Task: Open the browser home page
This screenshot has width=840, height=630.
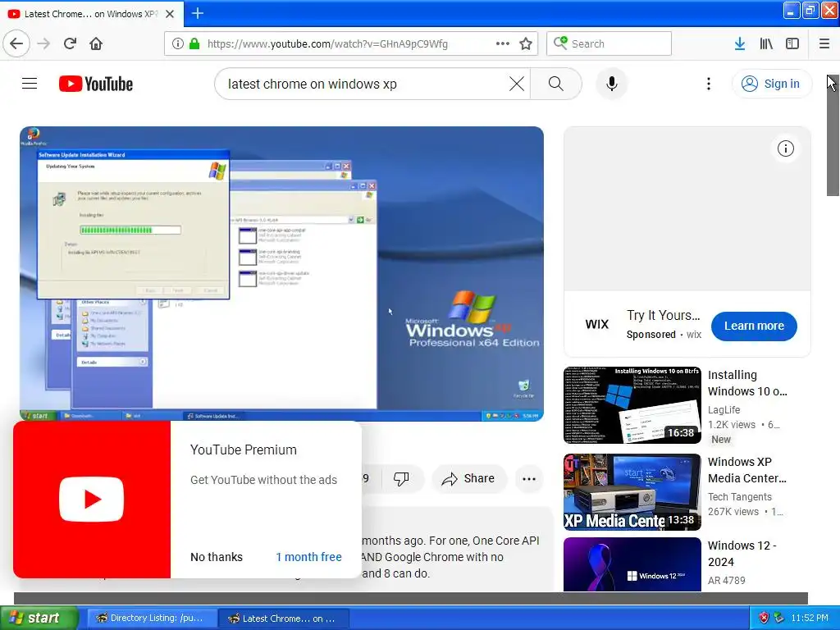Action: [96, 43]
